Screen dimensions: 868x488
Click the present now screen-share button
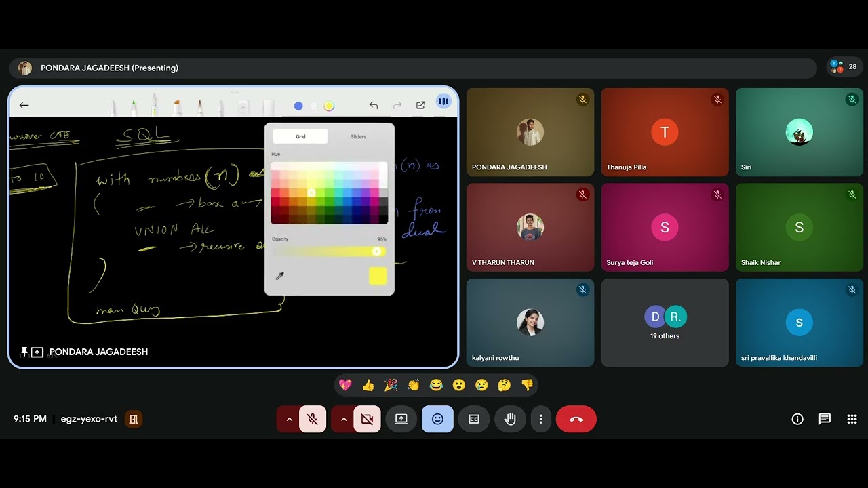coord(401,419)
